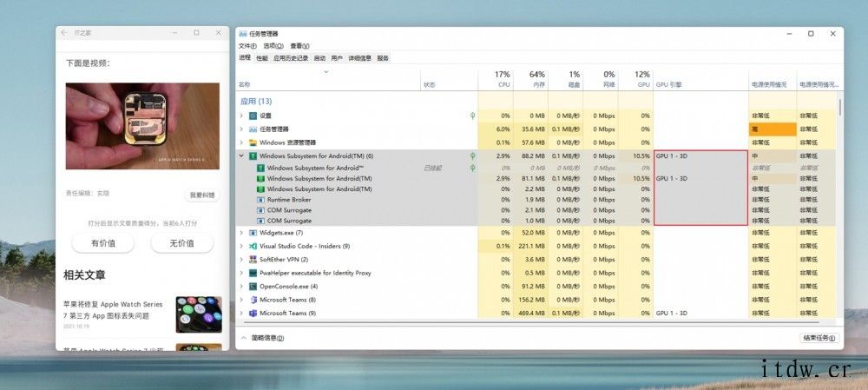Open the 选项(O) menu
Image resolution: width=868 pixels, height=390 pixels.
[273, 46]
